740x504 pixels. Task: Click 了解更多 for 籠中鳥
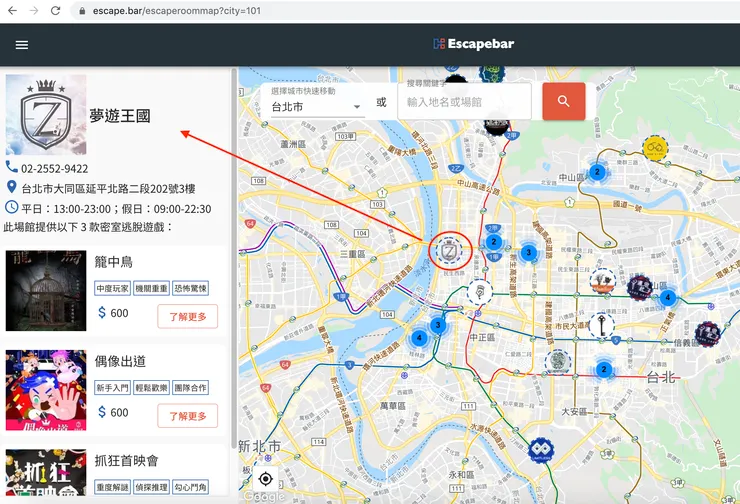click(188, 316)
